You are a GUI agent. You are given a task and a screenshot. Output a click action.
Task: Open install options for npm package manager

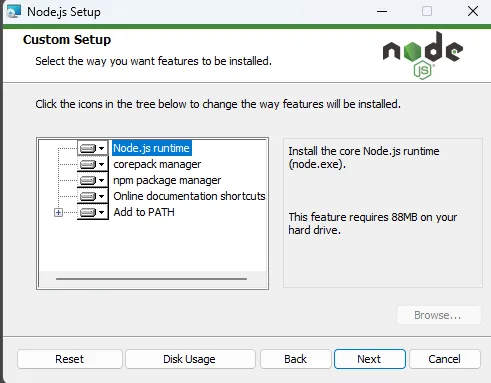click(93, 180)
